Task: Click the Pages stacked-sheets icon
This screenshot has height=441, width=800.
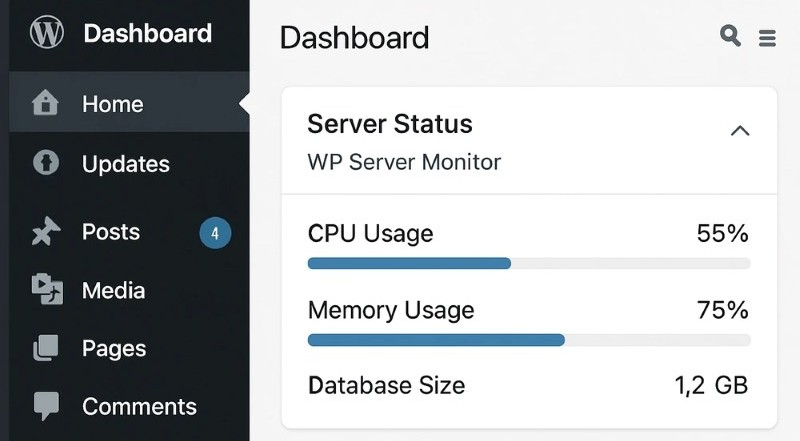Action: pyautogui.click(x=46, y=348)
